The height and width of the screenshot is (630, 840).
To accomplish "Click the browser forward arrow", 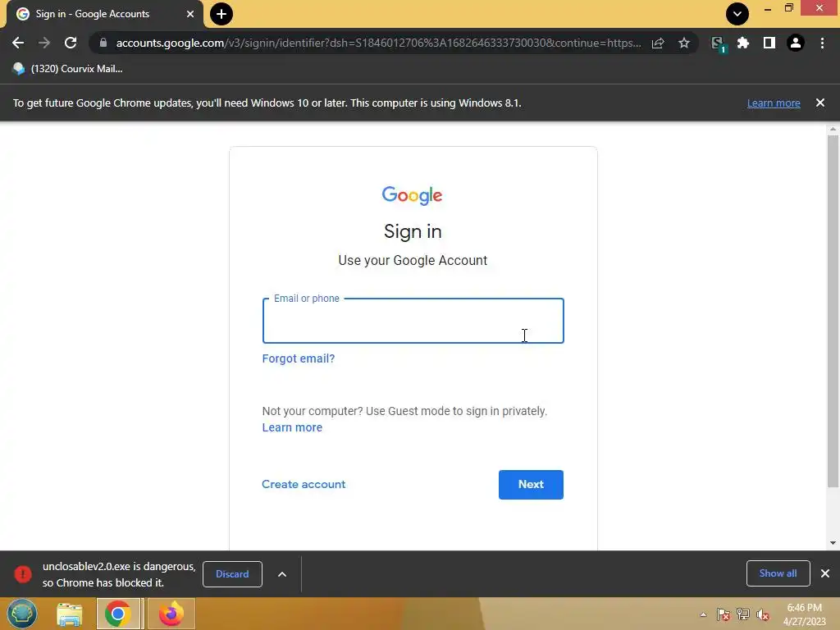I will 44,43.
